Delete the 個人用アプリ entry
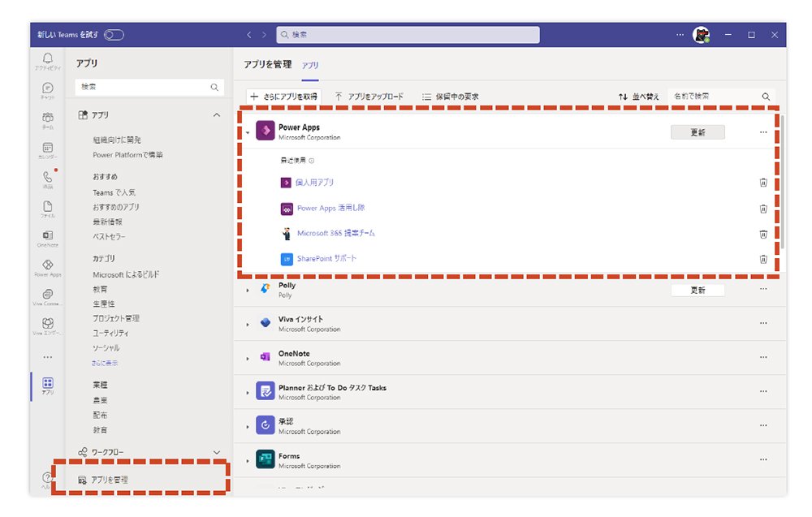This screenshot has height=517, width=812. tap(763, 182)
